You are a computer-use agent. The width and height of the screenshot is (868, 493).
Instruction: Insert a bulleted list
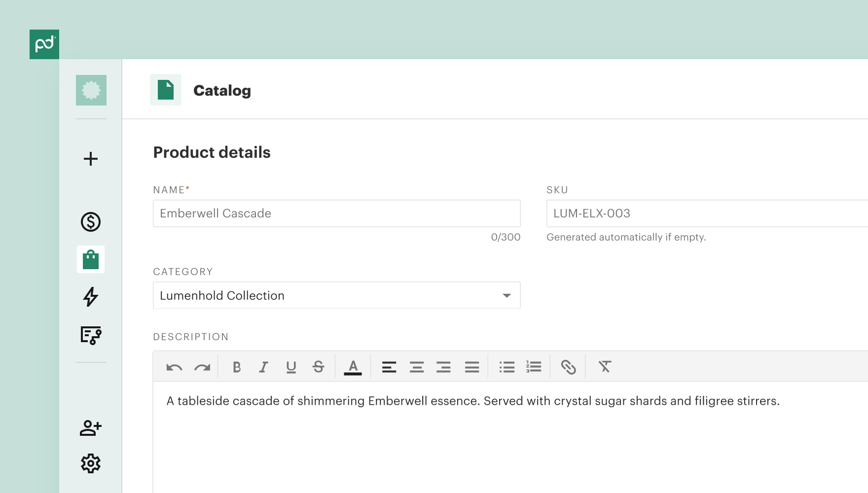point(506,367)
